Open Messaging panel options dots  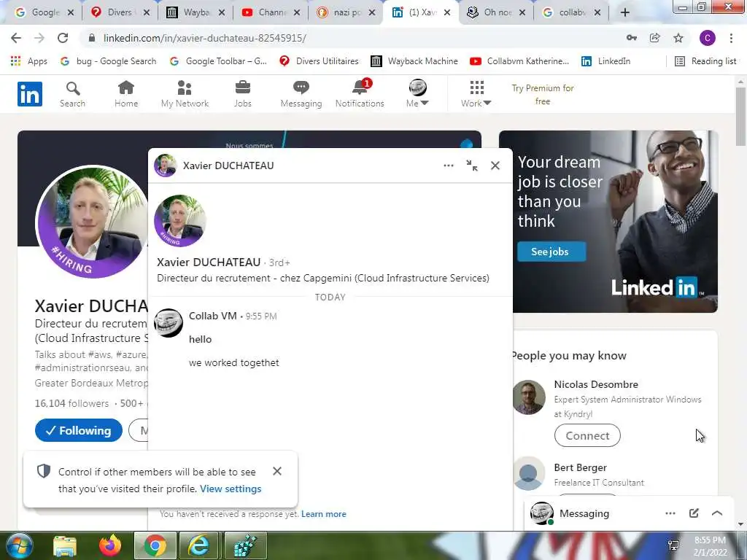[670, 513]
